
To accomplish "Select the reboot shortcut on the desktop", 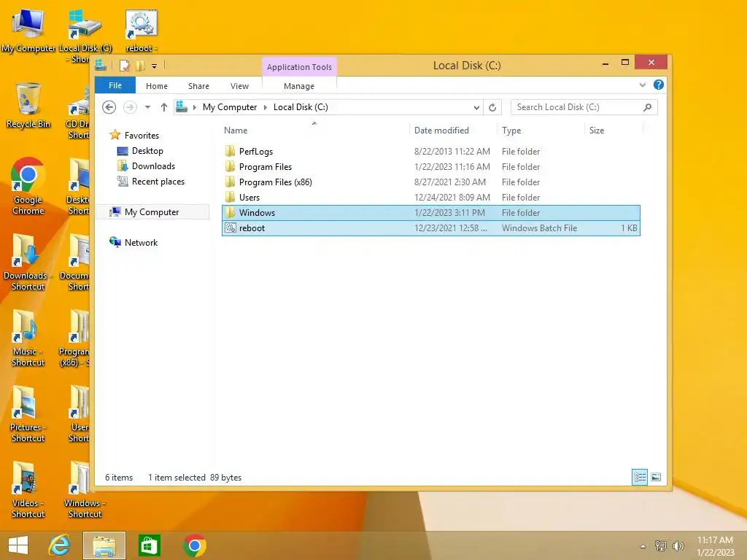I will tap(141, 31).
